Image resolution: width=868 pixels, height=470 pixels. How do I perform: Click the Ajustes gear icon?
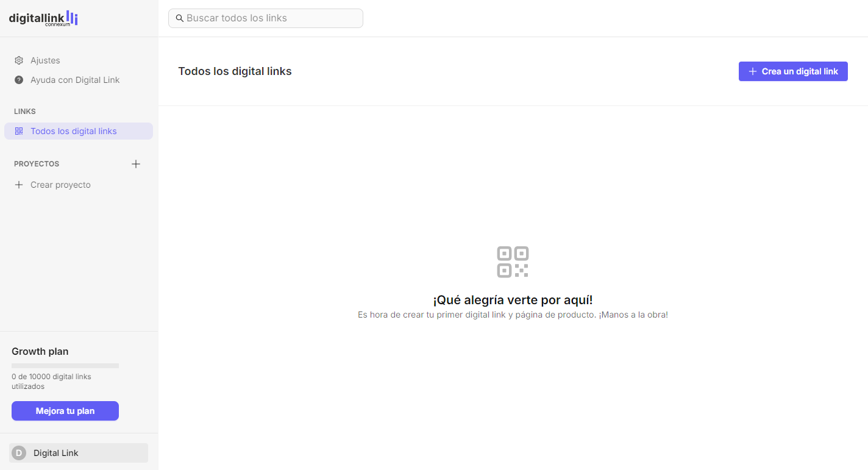click(19, 60)
